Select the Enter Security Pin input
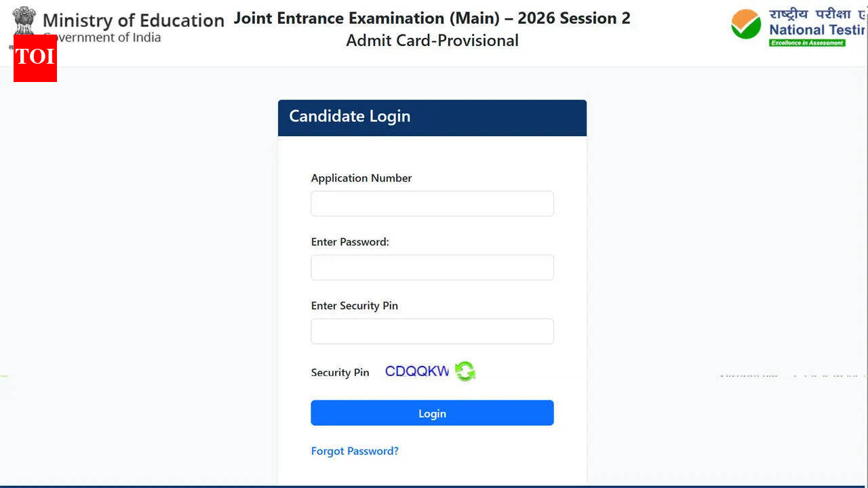868x488 pixels. (432, 331)
